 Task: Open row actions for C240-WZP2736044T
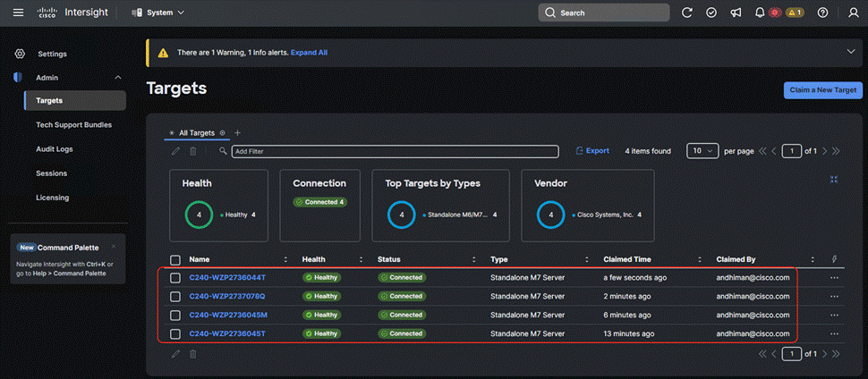[x=834, y=277]
